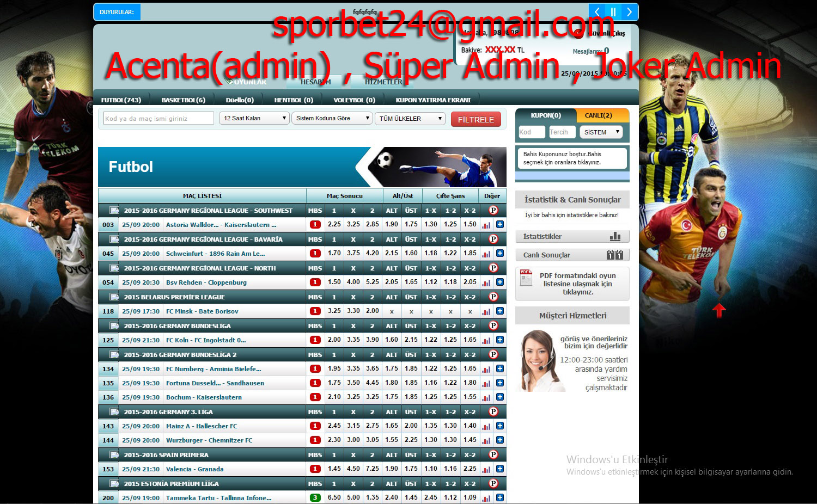Viewport: 817px width, 504px height.
Task: Click league icon beside 2015 Belarus Premier League
Action: pos(114,297)
